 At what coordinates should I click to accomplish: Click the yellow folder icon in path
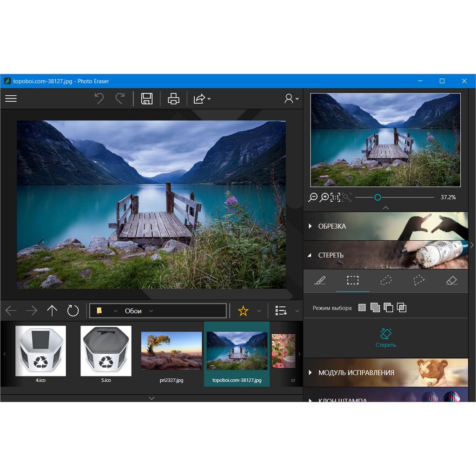point(99,311)
